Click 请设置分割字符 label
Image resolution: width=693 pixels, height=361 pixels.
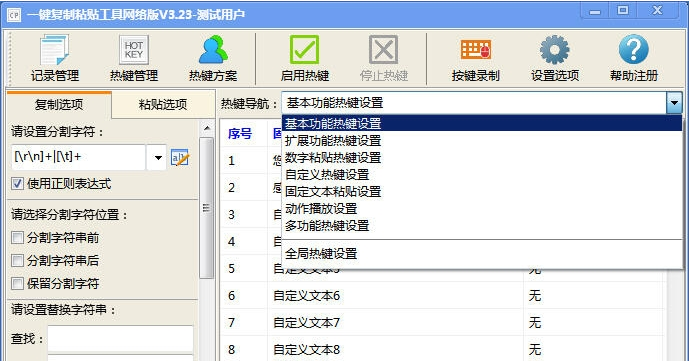(x=57, y=131)
